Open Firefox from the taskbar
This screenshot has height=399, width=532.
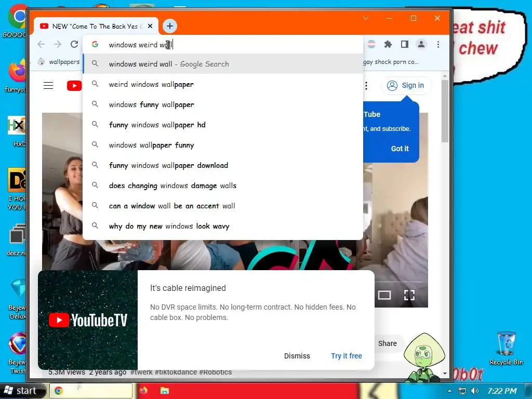point(143,391)
